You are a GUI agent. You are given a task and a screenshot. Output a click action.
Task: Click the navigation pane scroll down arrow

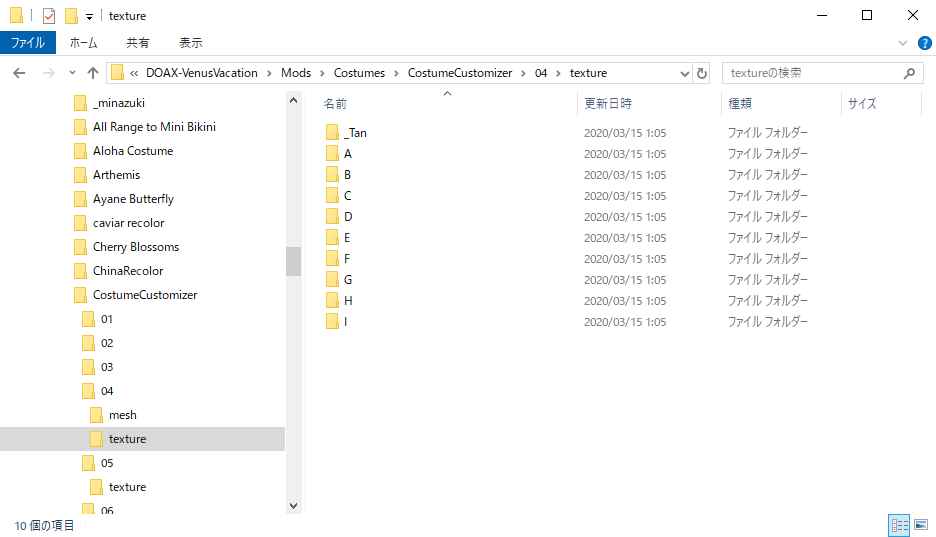pos(293,505)
